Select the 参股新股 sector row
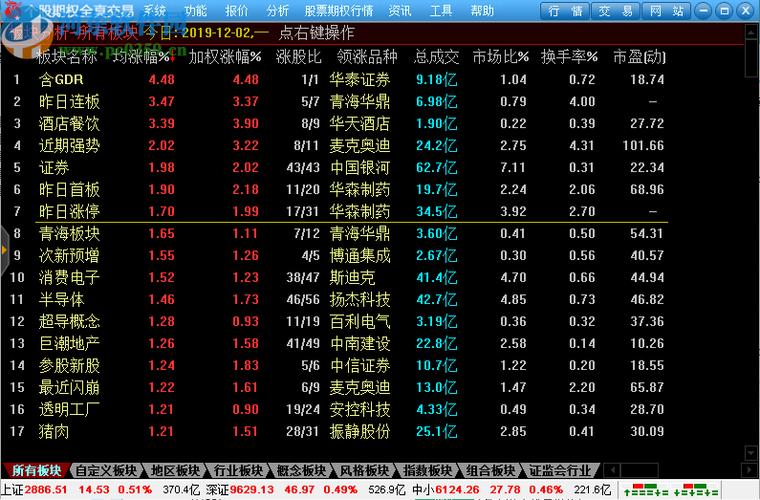The height and width of the screenshot is (500, 760). tap(337, 365)
